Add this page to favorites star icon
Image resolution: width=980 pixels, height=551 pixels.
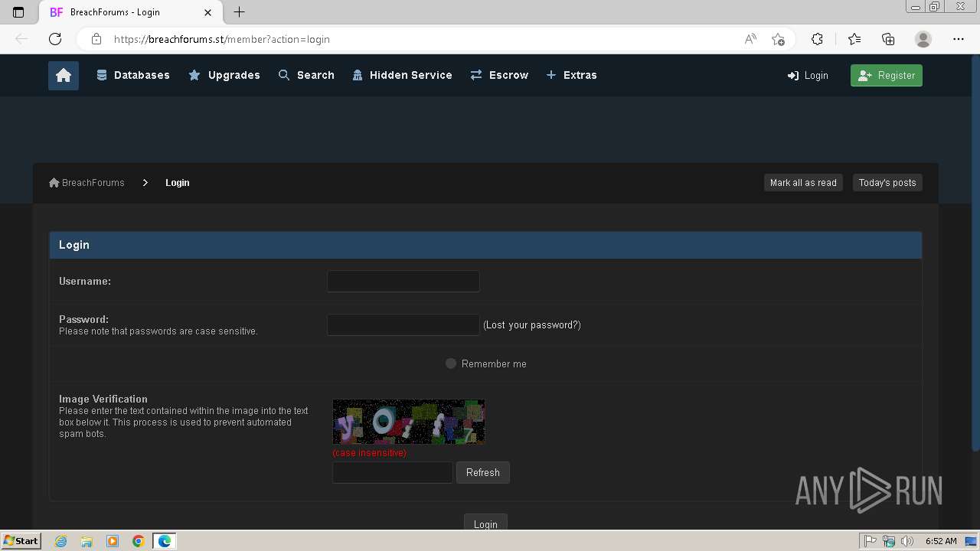pyautogui.click(x=778, y=39)
